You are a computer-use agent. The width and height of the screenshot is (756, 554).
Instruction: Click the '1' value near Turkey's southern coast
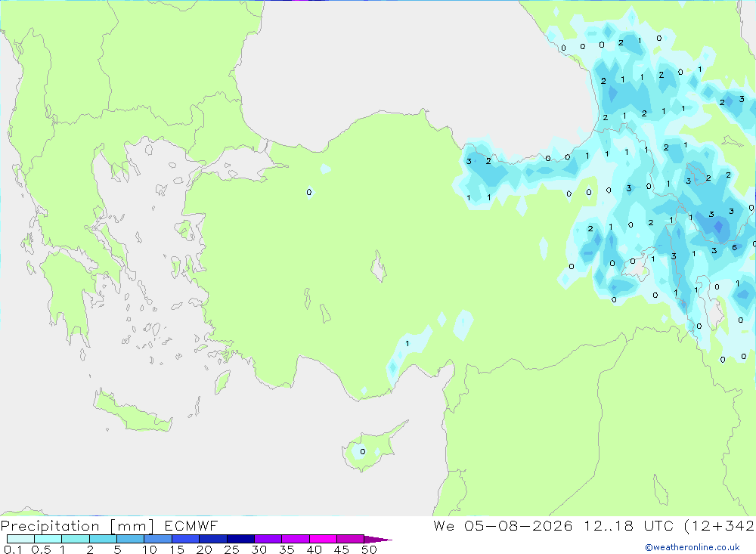(x=407, y=344)
